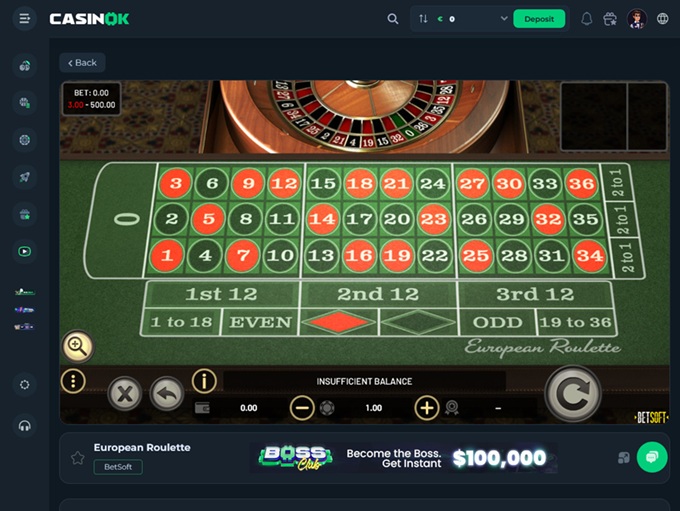Screen dimensions: 680x511
Task: Go Back to previous page
Action: pyautogui.click(x=82, y=63)
